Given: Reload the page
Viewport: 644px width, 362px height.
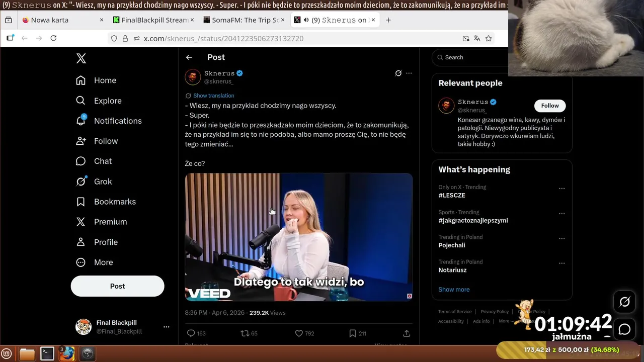Looking at the screenshot, I should [53, 38].
